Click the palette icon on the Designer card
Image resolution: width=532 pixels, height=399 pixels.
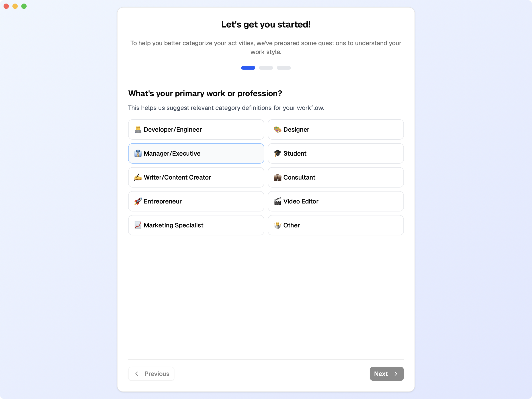coord(278,129)
